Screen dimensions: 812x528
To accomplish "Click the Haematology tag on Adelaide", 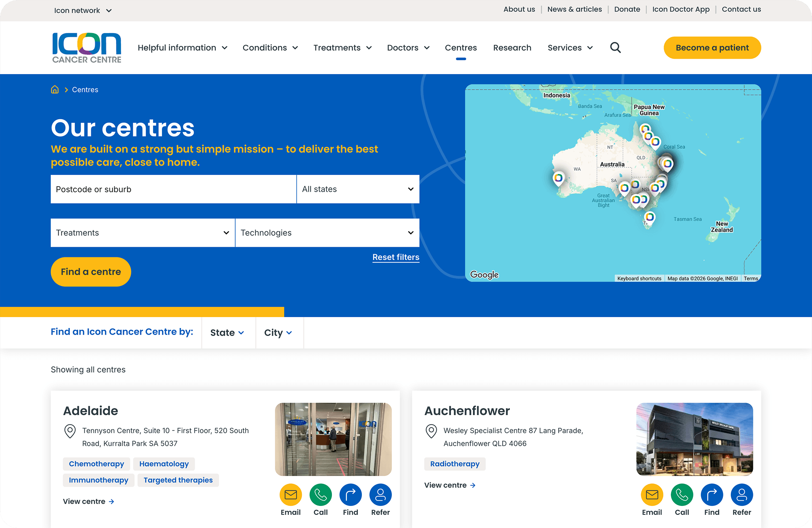I will pyautogui.click(x=164, y=464).
